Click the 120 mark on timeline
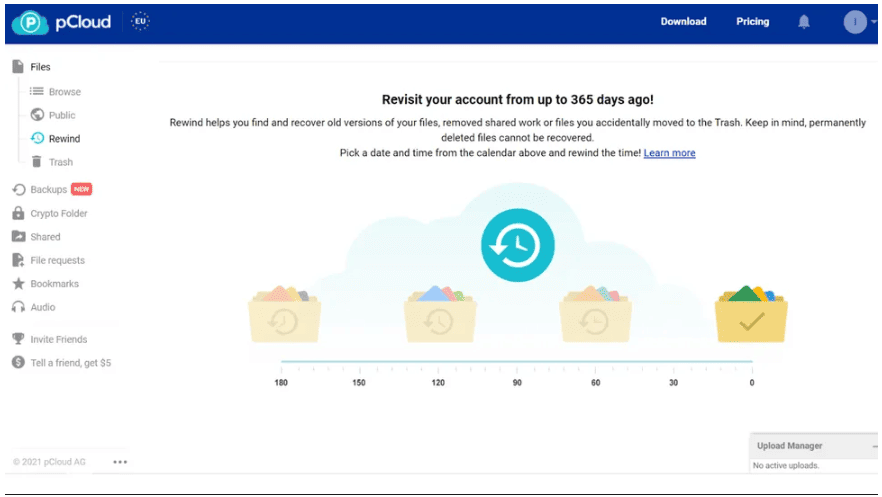Screen dimensions: 882x497 (438, 382)
